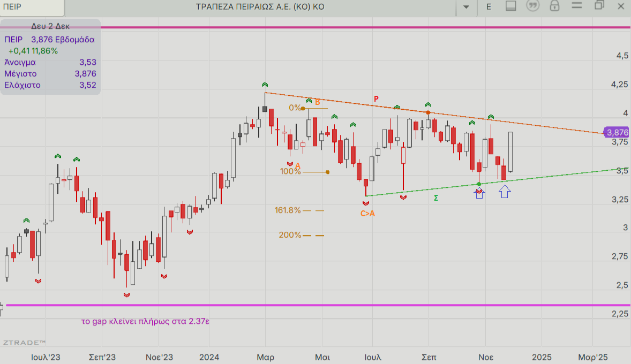The height and width of the screenshot is (364, 631).
Task: Click the red chevron marker below C>A low
Action: coord(366,203)
